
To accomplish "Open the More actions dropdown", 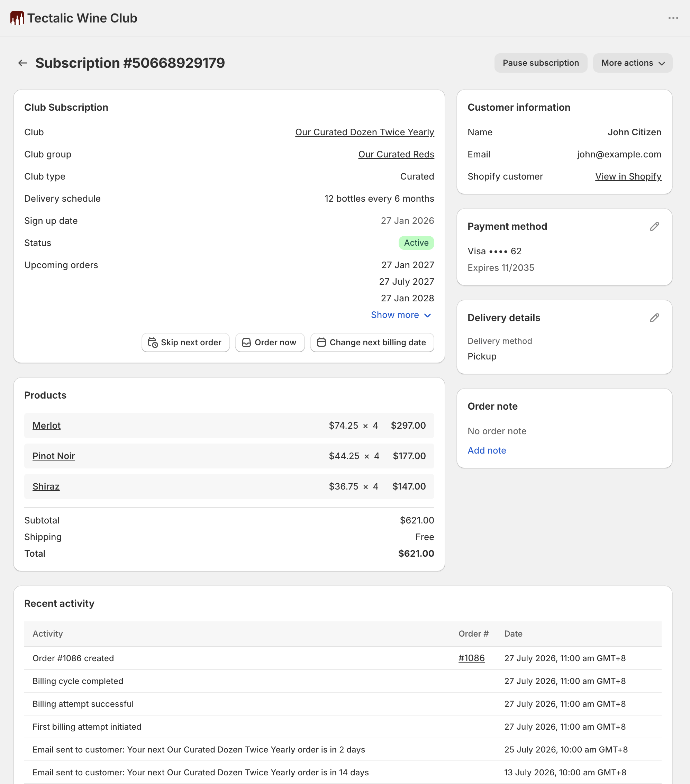I will [x=633, y=63].
